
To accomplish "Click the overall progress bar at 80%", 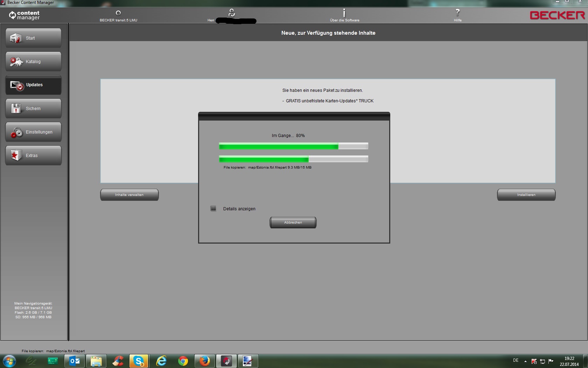I will pyautogui.click(x=293, y=146).
